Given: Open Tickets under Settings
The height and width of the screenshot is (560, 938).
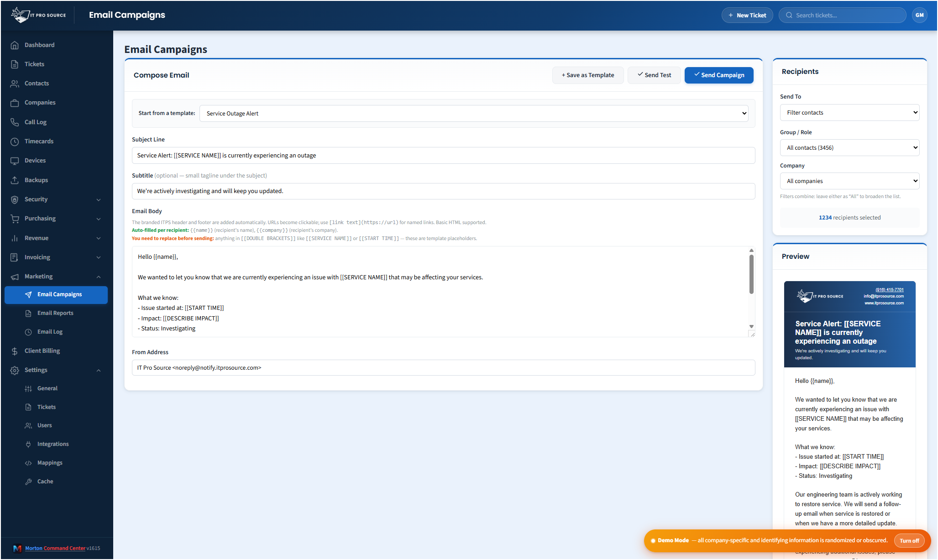Looking at the screenshot, I should (56, 407).
